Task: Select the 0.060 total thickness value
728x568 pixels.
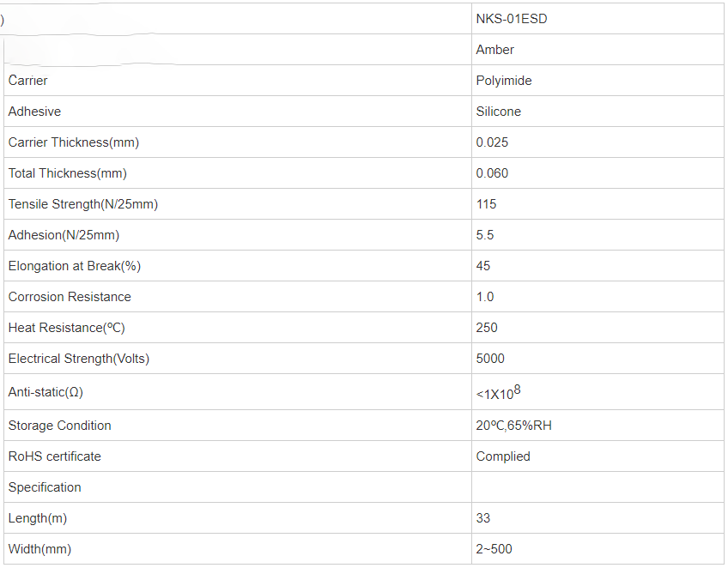Action: (492, 173)
